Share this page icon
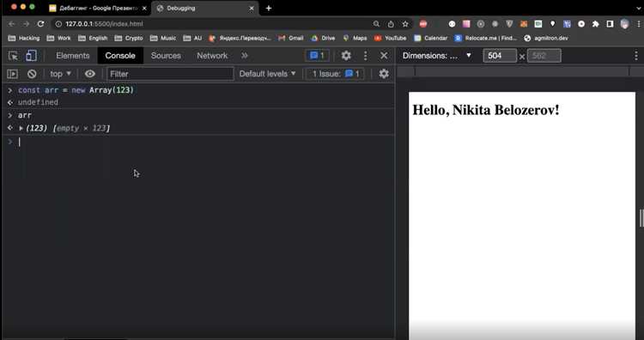Image resolution: width=644 pixels, height=340 pixels. click(391, 24)
